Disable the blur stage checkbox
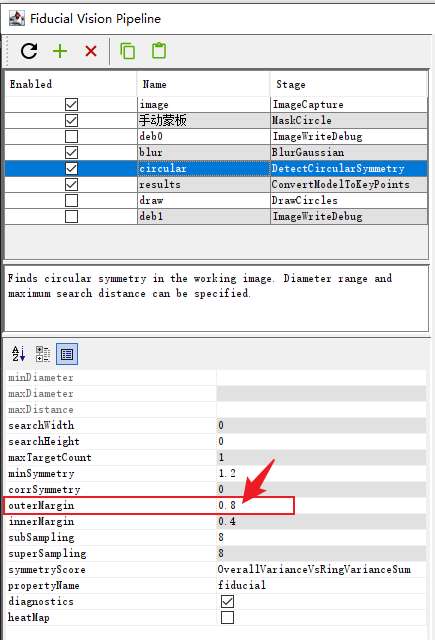The height and width of the screenshot is (640, 435). 71,152
